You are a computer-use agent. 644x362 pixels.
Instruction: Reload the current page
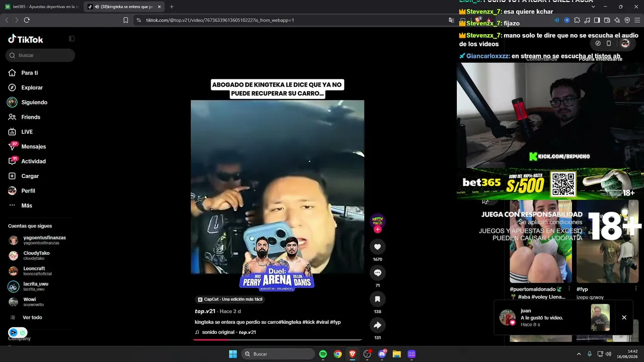27,20
